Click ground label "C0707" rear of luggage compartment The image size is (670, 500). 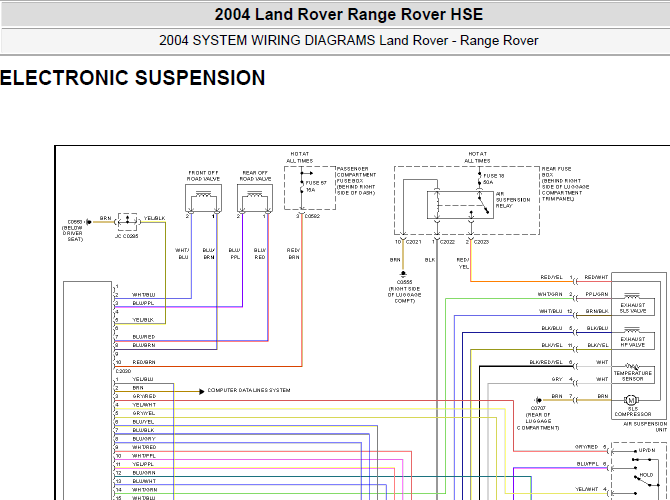click(538, 418)
